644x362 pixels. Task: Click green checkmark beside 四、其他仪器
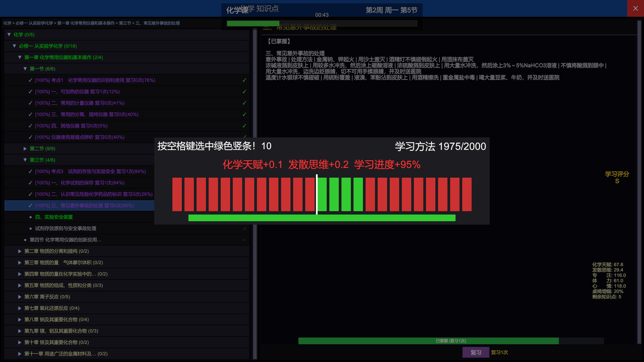(244, 126)
